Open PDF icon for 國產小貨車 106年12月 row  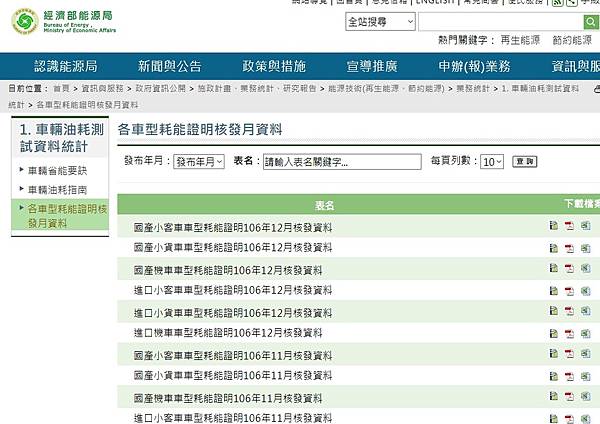tap(569, 248)
